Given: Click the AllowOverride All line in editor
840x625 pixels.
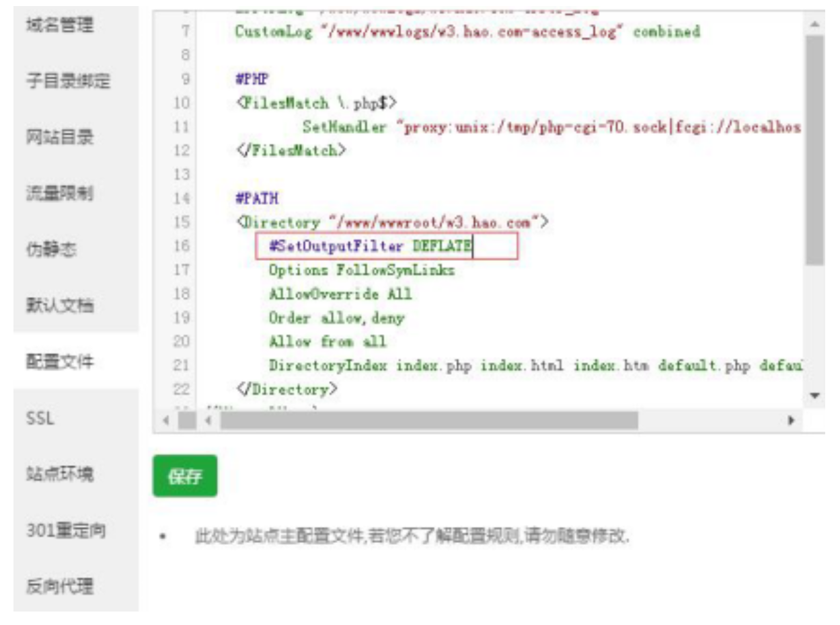Looking at the screenshot, I should pyautogui.click(x=340, y=294).
